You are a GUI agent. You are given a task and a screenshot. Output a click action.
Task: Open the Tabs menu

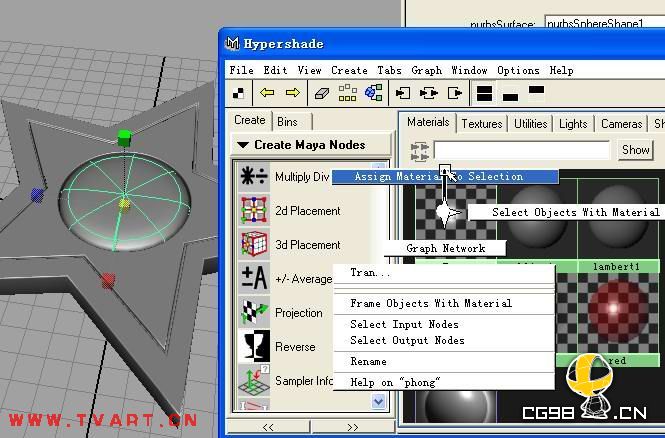click(389, 70)
